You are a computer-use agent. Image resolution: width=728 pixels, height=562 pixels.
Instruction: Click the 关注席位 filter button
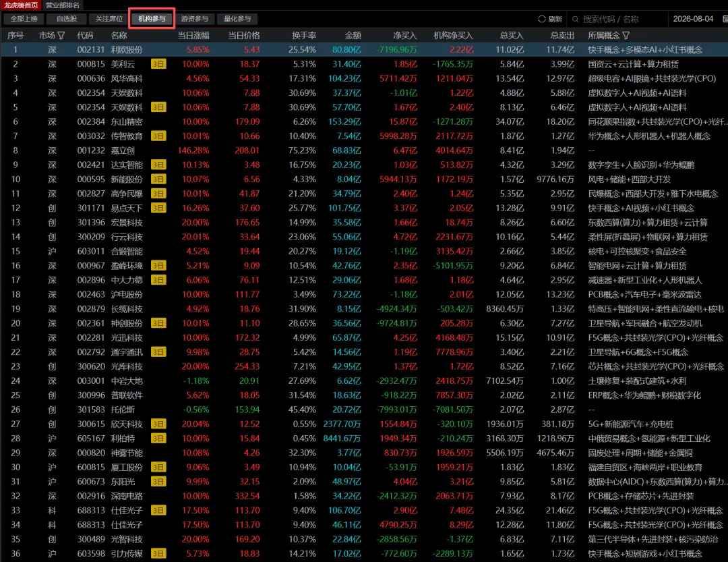pyautogui.click(x=109, y=19)
